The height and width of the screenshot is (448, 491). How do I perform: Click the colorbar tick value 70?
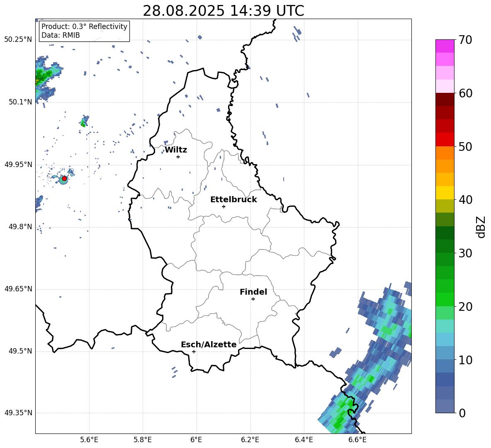465,40
